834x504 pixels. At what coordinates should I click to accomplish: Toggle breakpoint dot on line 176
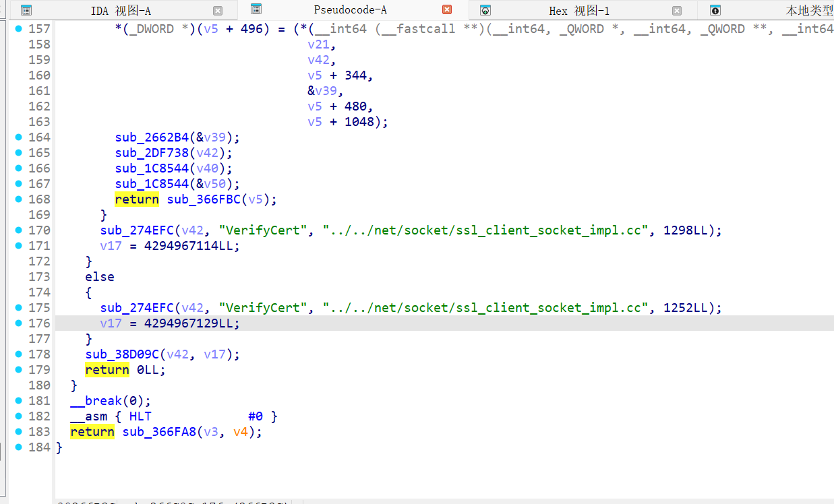(18, 323)
